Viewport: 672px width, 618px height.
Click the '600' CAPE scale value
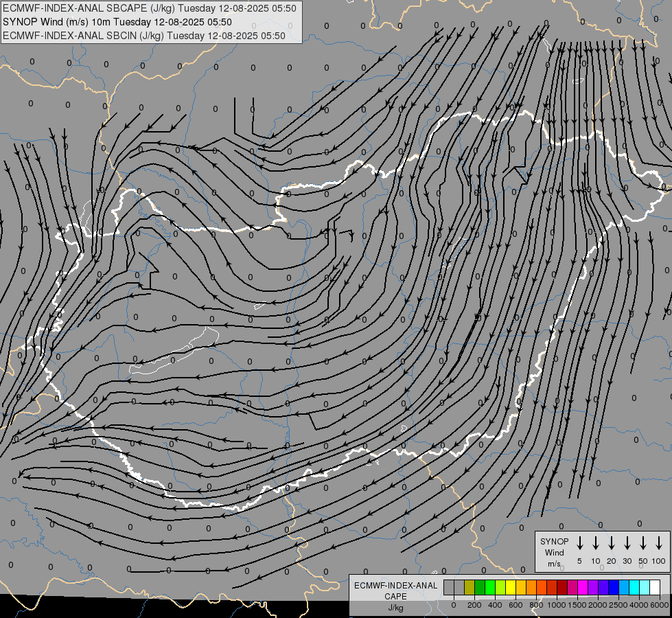point(515,605)
